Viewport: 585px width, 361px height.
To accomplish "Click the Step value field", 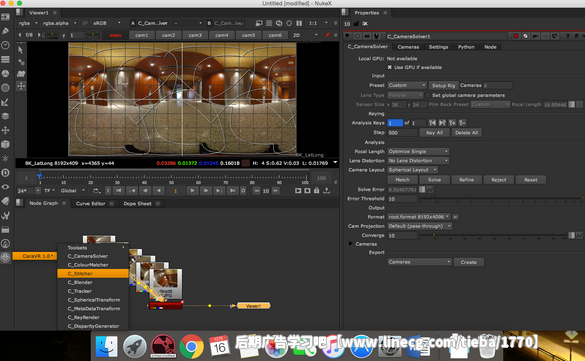I will click(402, 133).
